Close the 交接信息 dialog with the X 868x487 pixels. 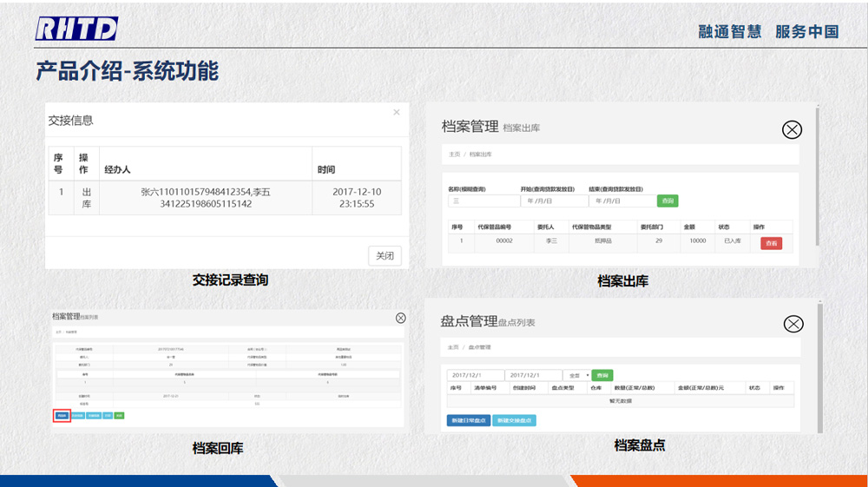pos(397,112)
